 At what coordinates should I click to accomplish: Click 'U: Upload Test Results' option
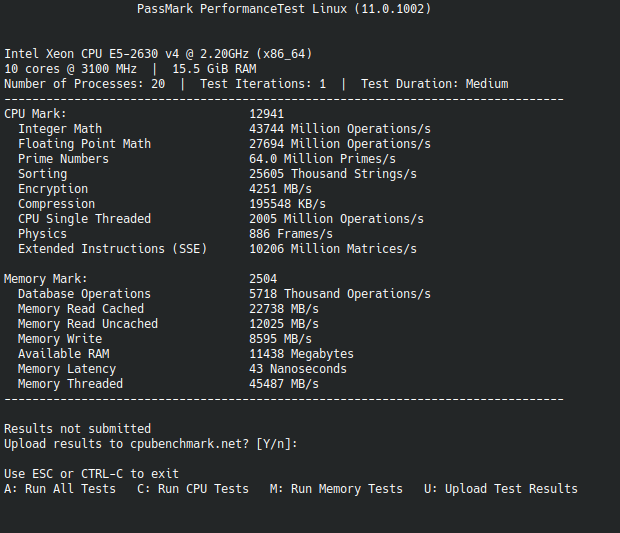coord(501,489)
